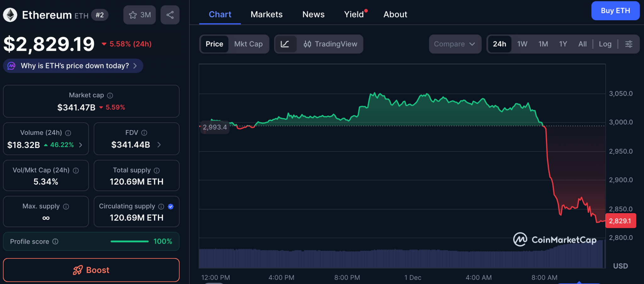Click the 100% profile score value

click(x=163, y=241)
